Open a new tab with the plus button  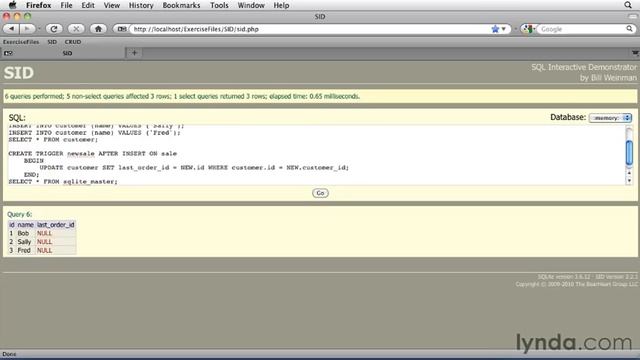134,53
